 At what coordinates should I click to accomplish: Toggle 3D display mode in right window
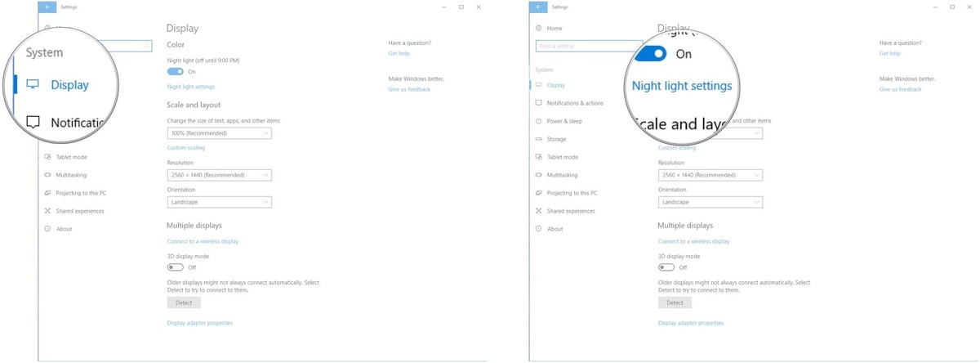point(666,267)
